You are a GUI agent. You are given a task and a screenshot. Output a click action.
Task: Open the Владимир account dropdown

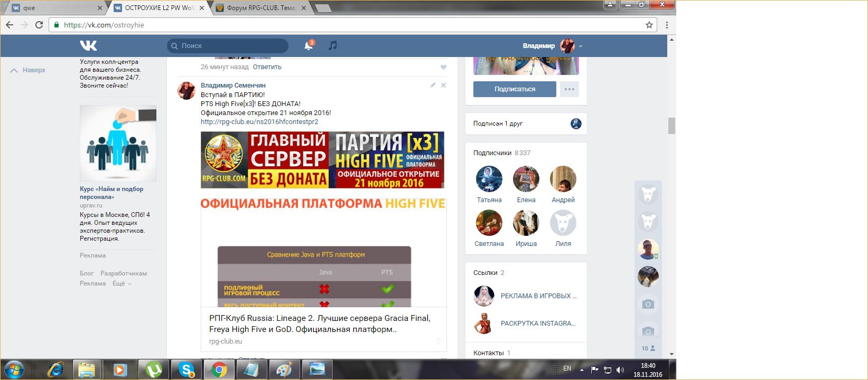[x=553, y=46]
